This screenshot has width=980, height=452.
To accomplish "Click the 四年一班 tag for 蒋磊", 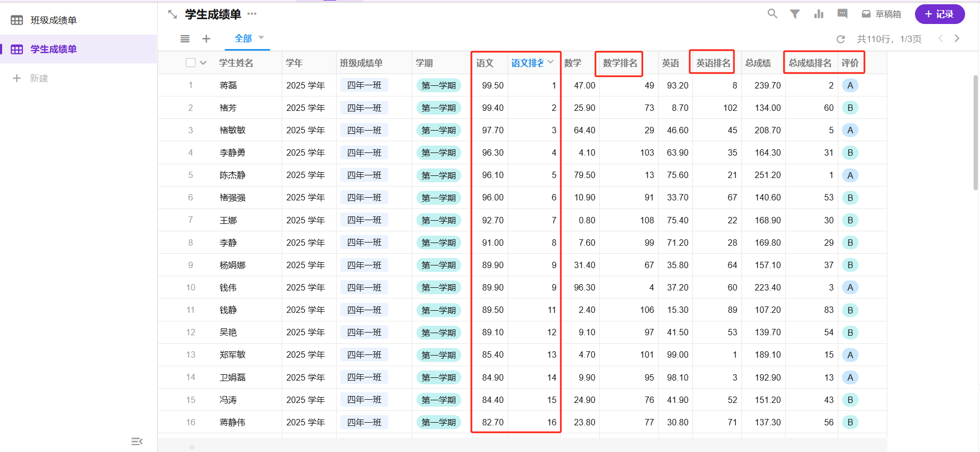I will pyautogui.click(x=364, y=85).
